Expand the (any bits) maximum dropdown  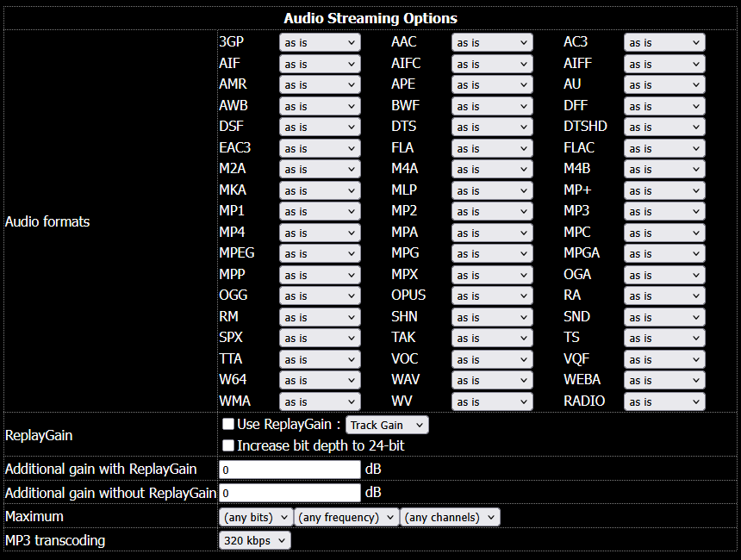pyautogui.click(x=255, y=517)
